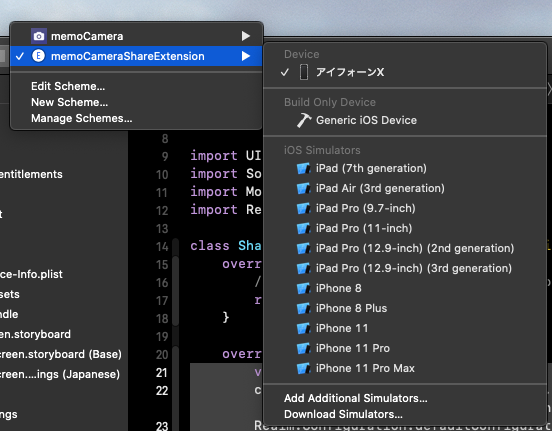
Task: Click simulator icon beside iPhone 11 Pro
Action: pyautogui.click(x=303, y=348)
